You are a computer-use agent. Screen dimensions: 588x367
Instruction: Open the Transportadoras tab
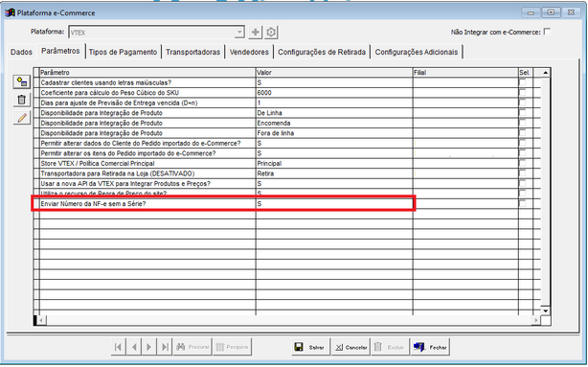192,52
